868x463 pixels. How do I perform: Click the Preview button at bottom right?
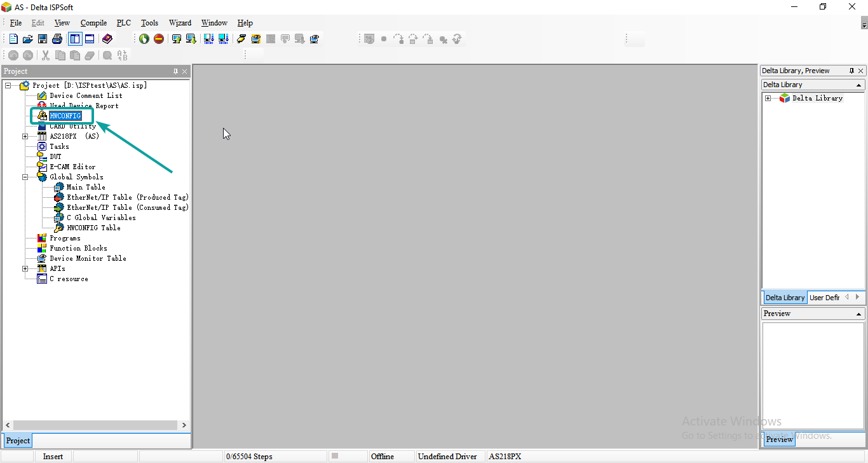pos(779,439)
